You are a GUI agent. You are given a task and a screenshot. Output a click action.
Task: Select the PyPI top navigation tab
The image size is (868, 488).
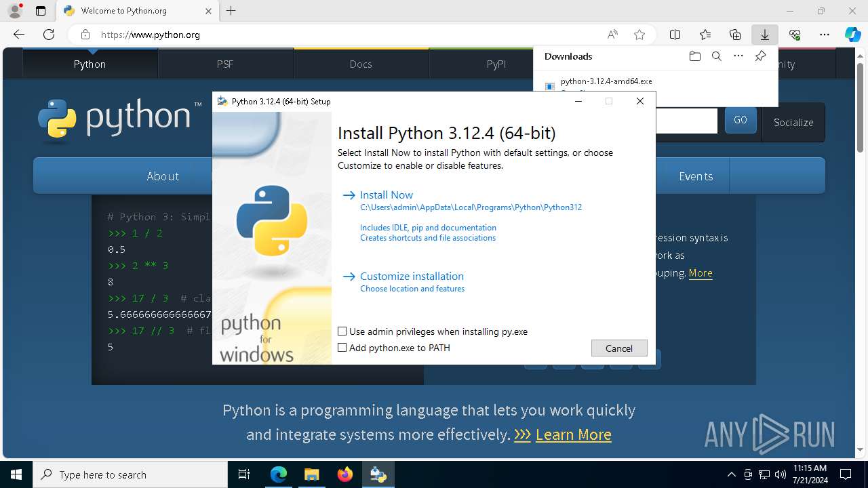496,64
